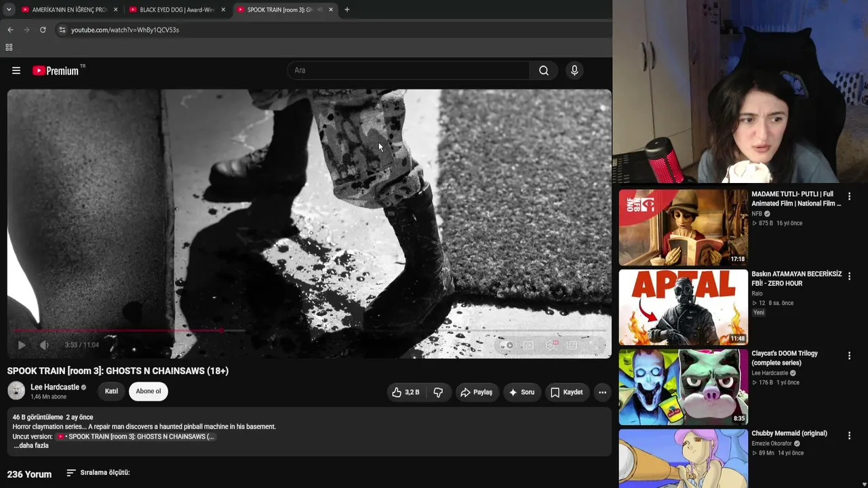Open Chubby Mermaid (original) title
Screen dimensions: 868x488
click(789, 433)
